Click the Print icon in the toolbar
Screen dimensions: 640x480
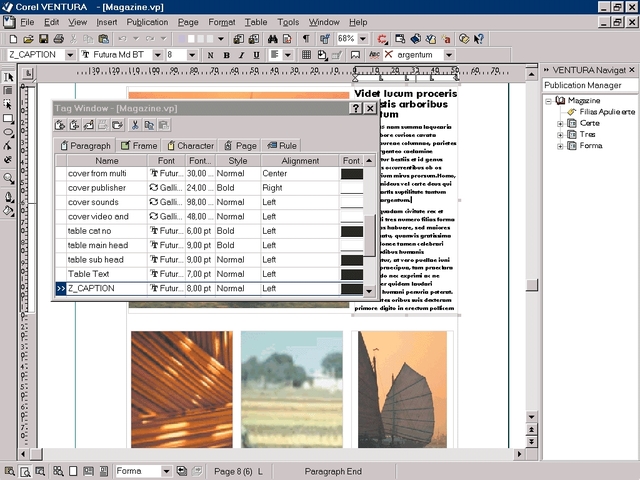point(58,39)
